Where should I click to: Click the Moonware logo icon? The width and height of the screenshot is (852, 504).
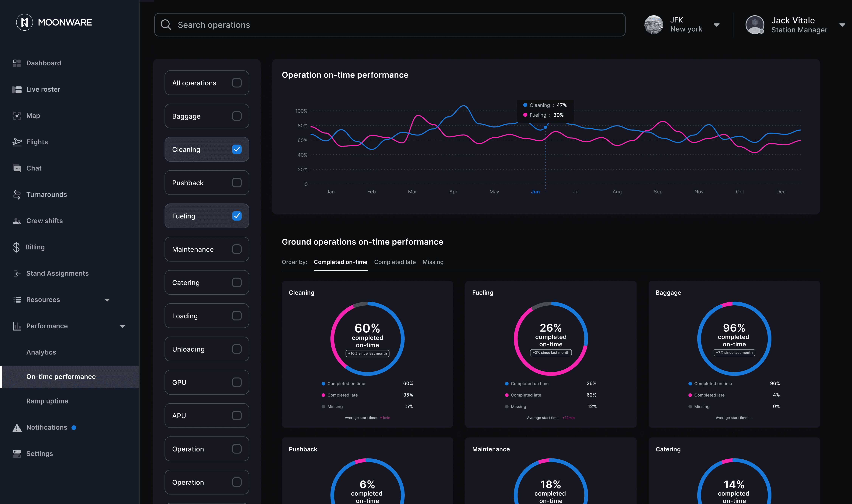tap(24, 22)
